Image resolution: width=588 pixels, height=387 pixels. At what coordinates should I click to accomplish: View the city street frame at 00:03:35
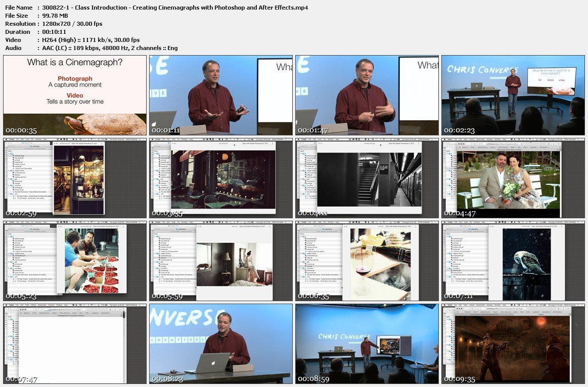pos(221,178)
